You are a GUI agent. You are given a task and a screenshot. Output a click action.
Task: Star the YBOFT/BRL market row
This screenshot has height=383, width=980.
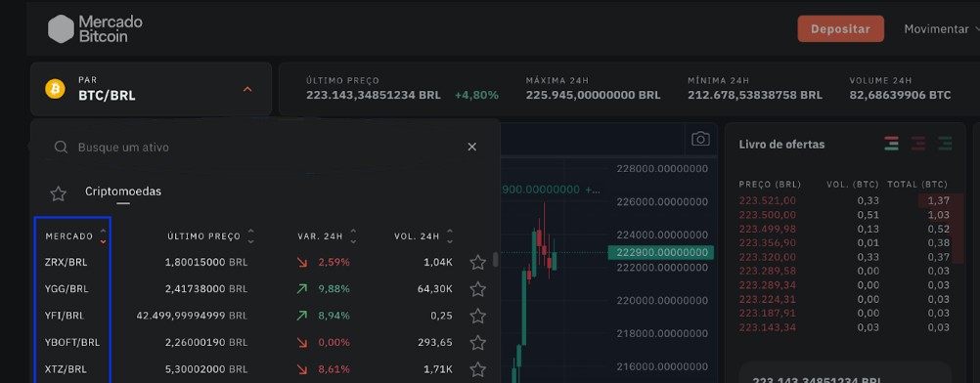point(478,342)
